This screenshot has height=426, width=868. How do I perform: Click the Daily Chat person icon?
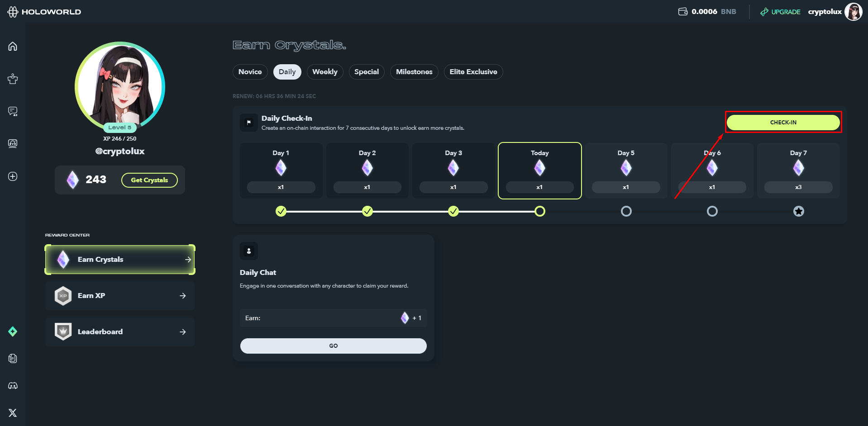[x=249, y=251]
